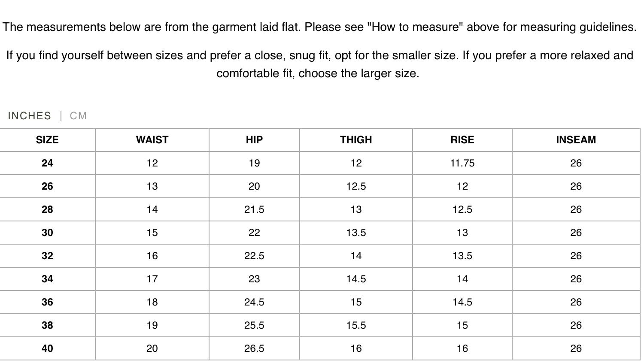Screen dimensions: 644x363
Task: Select the INCHES unit option
Action: pos(29,116)
